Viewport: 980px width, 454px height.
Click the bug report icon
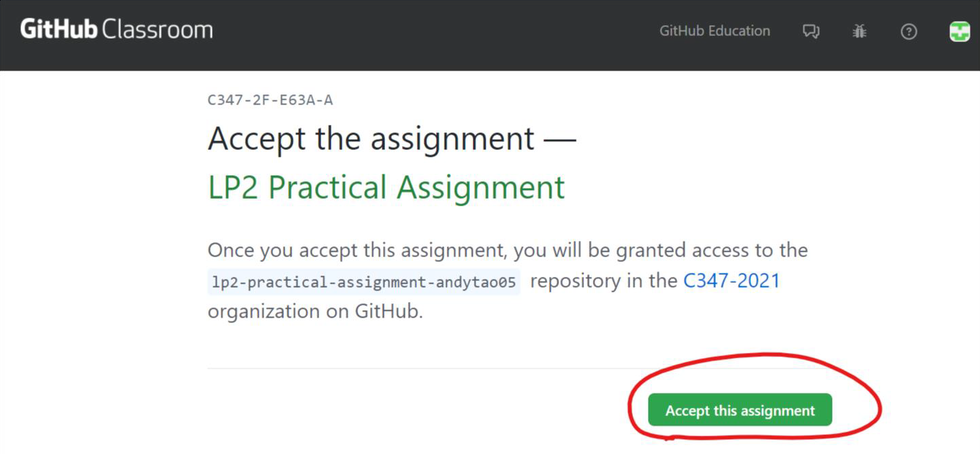[860, 31]
